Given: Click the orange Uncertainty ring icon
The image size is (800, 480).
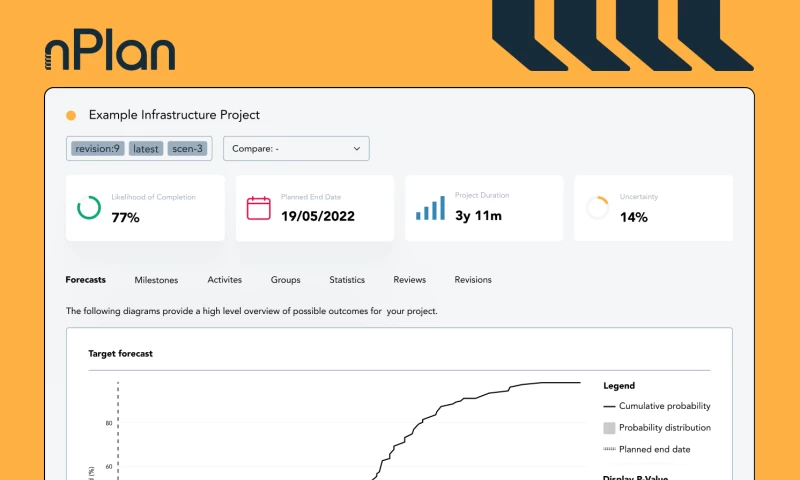Looking at the screenshot, I should (x=597, y=208).
